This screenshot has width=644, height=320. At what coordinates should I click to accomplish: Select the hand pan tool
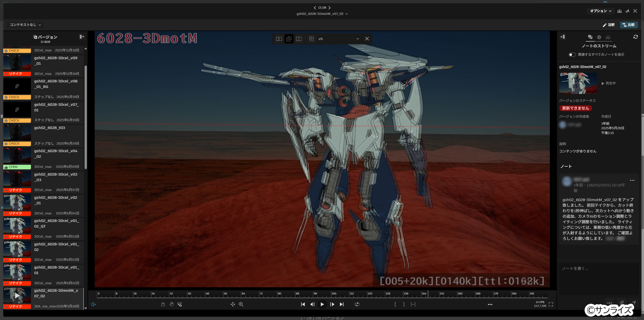pyautogui.click(x=171, y=304)
